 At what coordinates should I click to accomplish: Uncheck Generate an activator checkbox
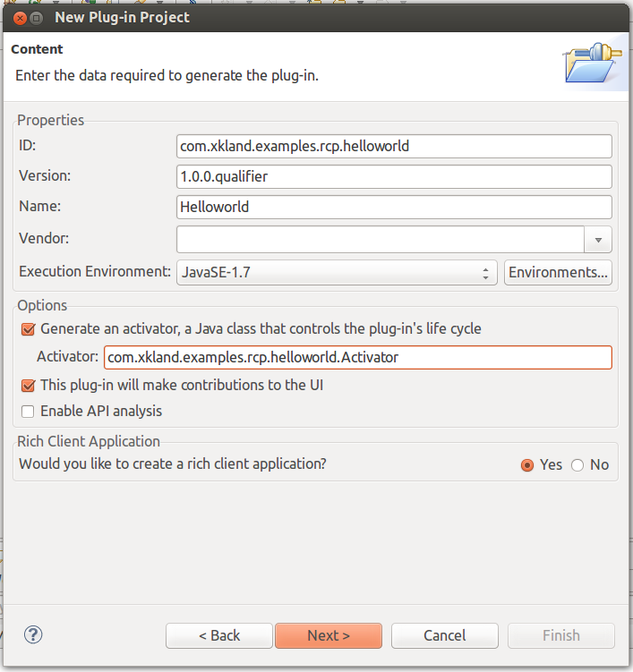[x=28, y=329]
